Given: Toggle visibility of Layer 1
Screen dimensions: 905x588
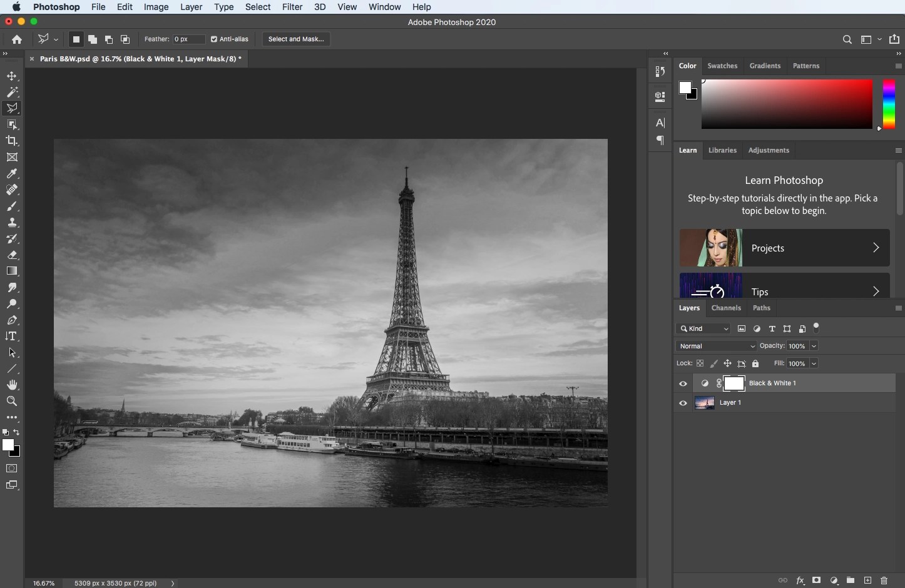Looking at the screenshot, I should [x=683, y=403].
